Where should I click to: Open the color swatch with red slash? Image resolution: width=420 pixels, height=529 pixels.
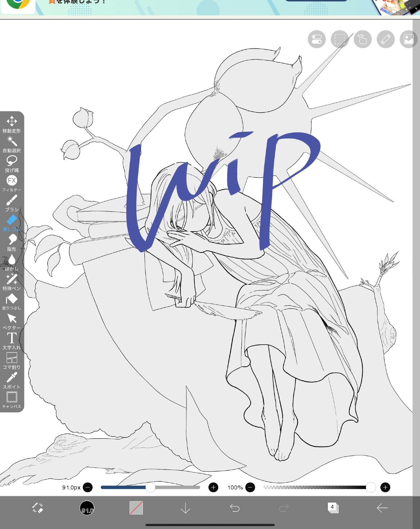[x=136, y=508]
